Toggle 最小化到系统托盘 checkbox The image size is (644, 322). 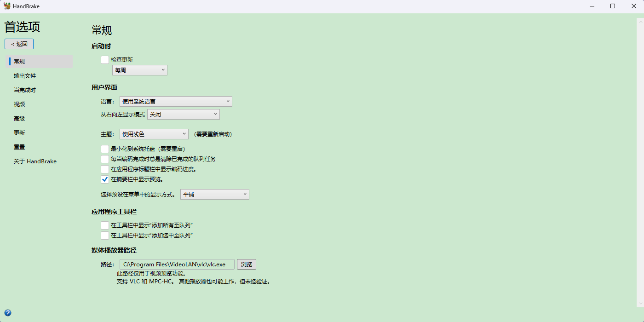pos(105,149)
